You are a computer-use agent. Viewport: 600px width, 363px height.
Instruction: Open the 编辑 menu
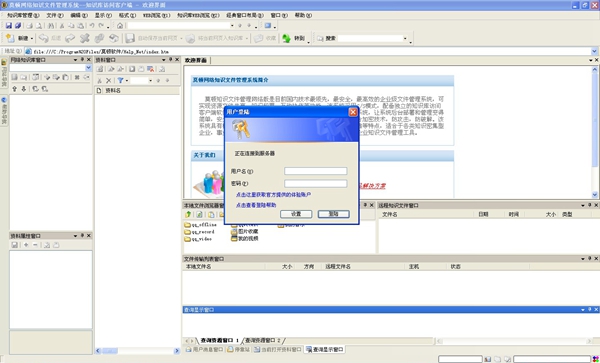pos(79,15)
